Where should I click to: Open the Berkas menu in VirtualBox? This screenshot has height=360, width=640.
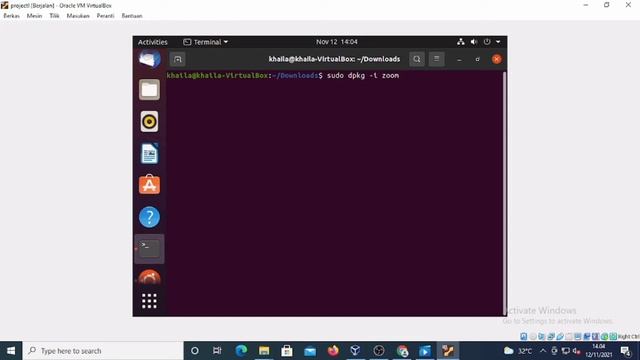tap(11, 16)
